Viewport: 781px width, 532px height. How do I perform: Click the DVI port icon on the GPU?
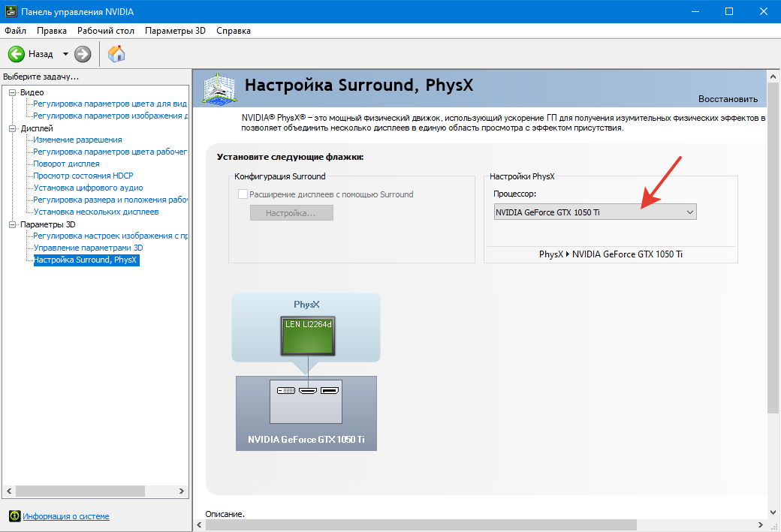pyautogui.click(x=286, y=391)
